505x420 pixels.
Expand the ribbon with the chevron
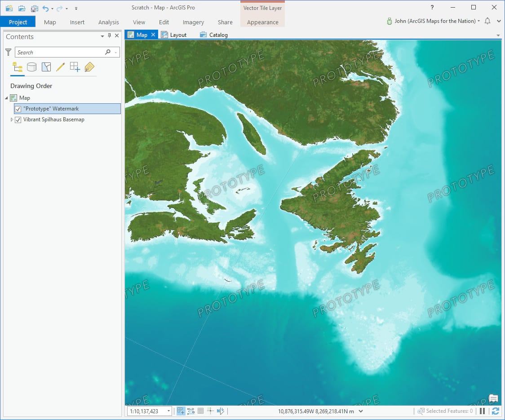click(499, 21)
